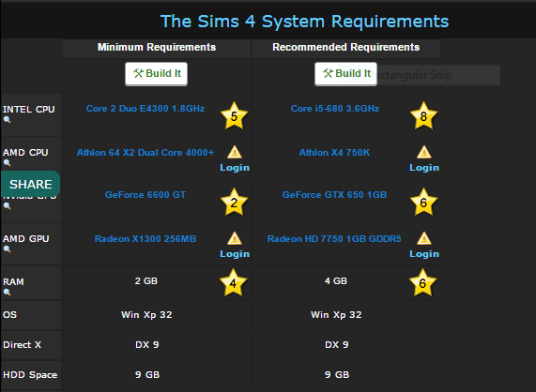Click 9 GB in the Minimum column
Screen dimensions: 536x392
(x=147, y=374)
